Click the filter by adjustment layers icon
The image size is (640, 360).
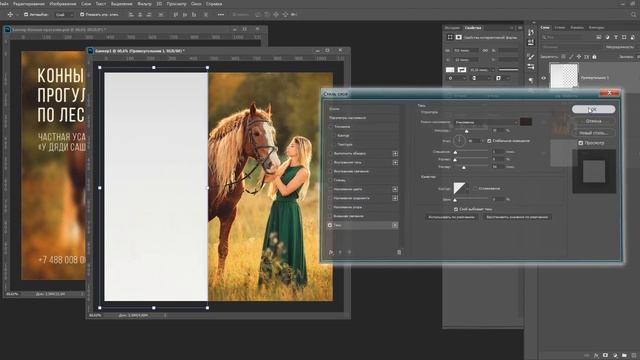[x=607, y=37]
